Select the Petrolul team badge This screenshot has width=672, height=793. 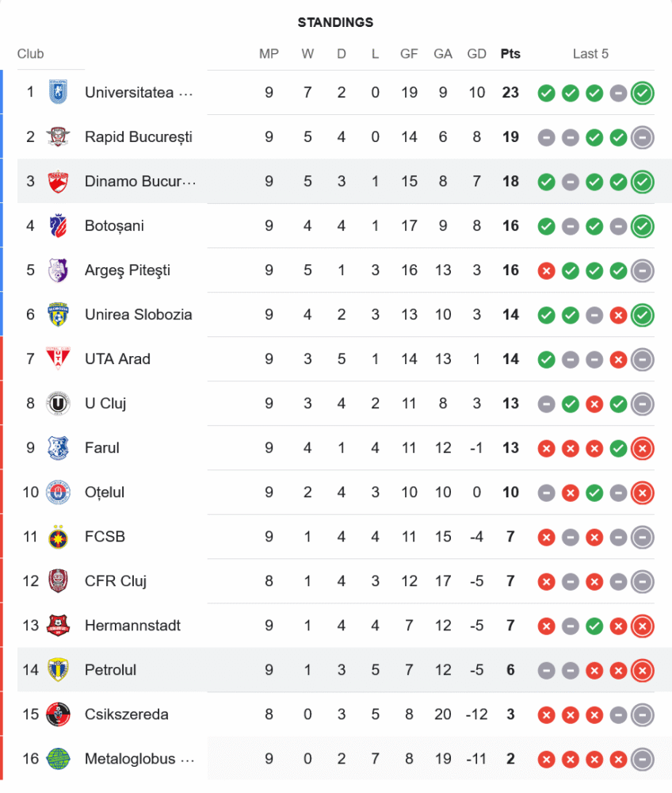tap(57, 670)
